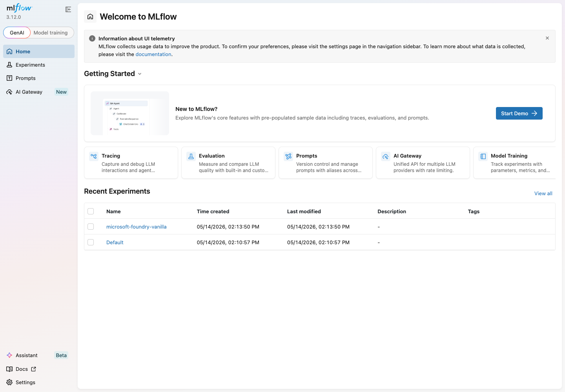Screen dimensions: 565x392
Task: Click the Tags column header
Action: tap(474, 211)
